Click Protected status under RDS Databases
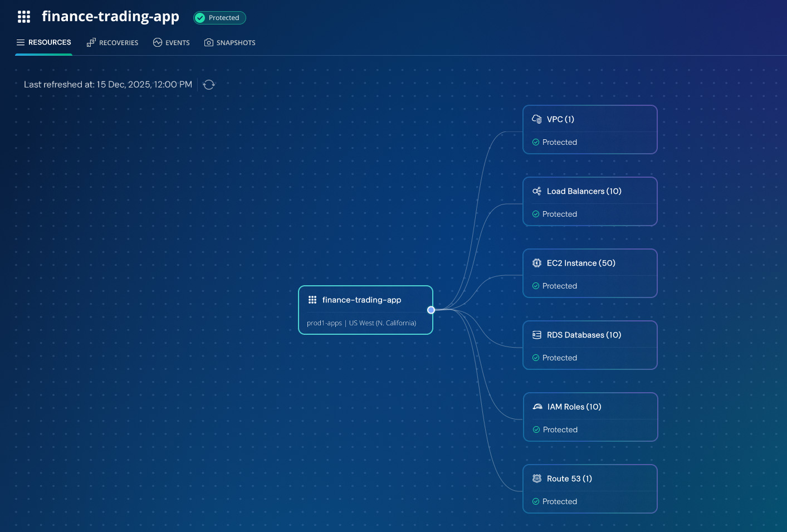Viewport: 787px width, 532px height. tap(560, 358)
